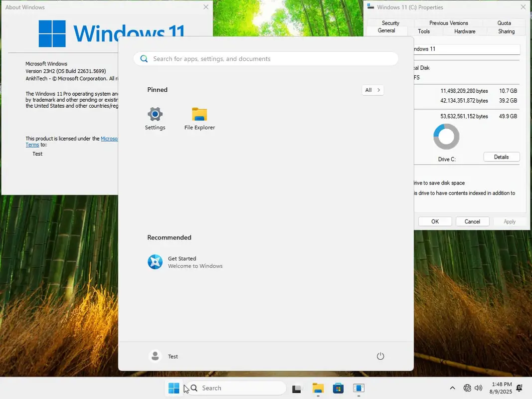Click the Start menu search field
Image resolution: width=532 pixels, height=399 pixels.
coord(266,59)
